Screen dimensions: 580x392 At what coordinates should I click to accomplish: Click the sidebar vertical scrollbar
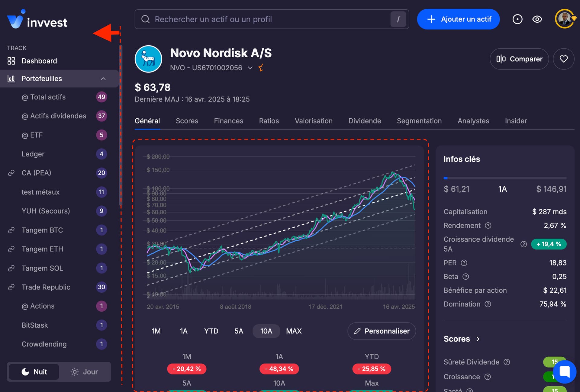[121, 125]
